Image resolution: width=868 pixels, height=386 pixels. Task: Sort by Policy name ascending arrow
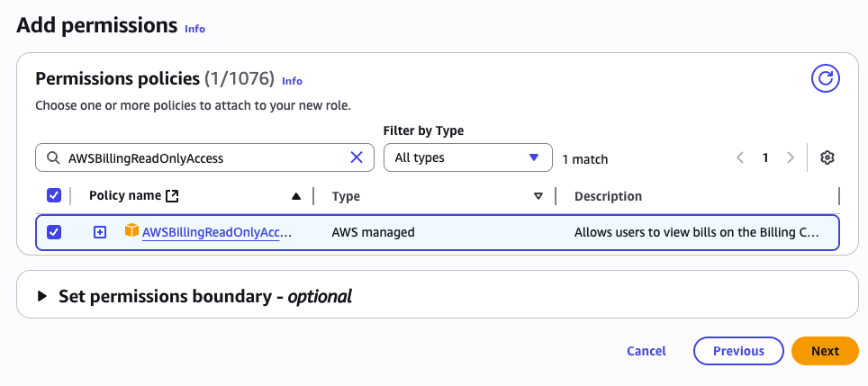point(296,196)
